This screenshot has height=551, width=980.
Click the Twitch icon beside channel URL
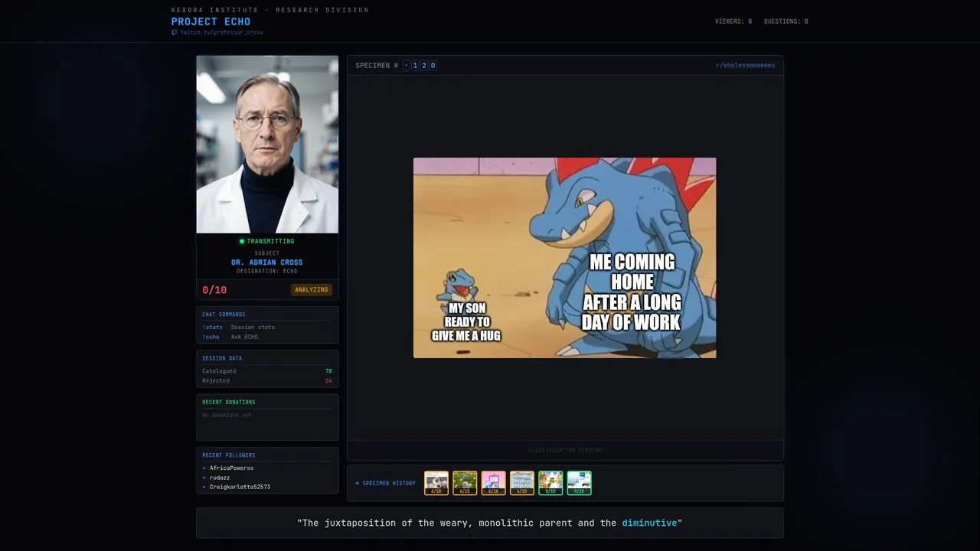175,33
